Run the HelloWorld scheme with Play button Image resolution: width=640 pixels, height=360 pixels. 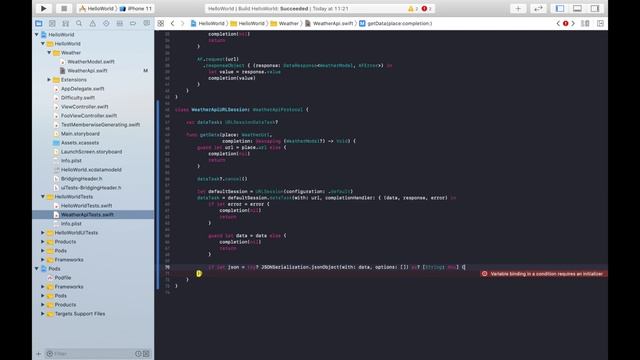tap(44, 8)
